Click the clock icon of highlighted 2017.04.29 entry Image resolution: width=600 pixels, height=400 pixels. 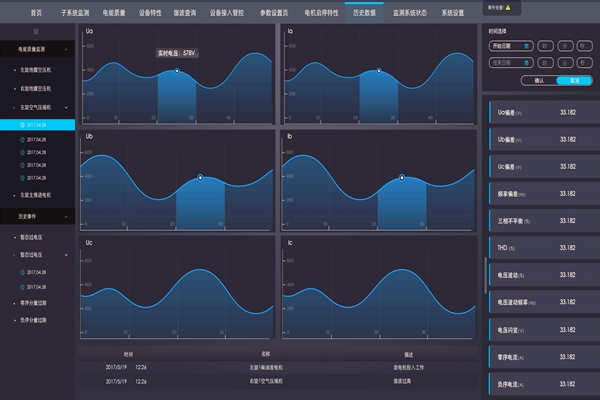tap(22, 125)
